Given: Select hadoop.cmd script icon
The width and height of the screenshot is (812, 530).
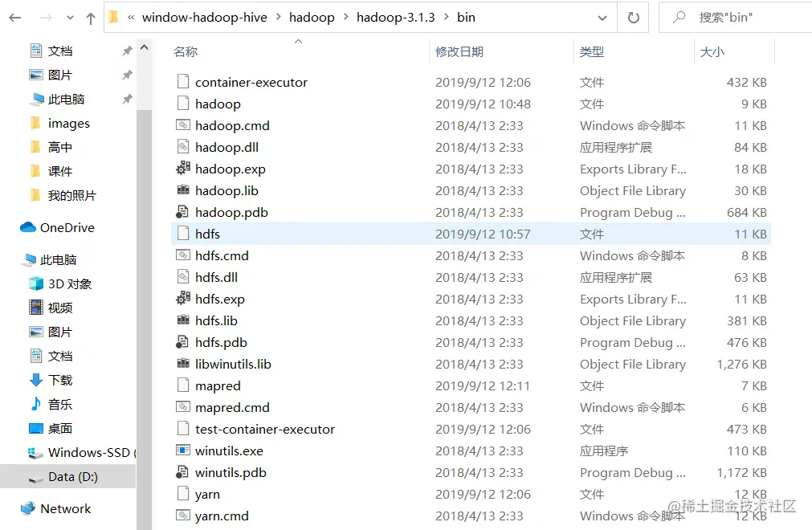Looking at the screenshot, I should [183, 125].
